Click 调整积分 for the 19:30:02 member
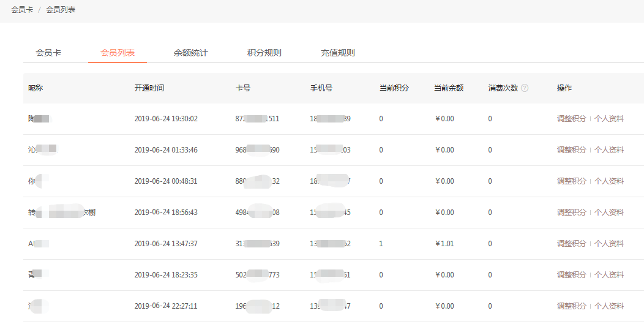The width and height of the screenshot is (644, 324). click(572, 119)
